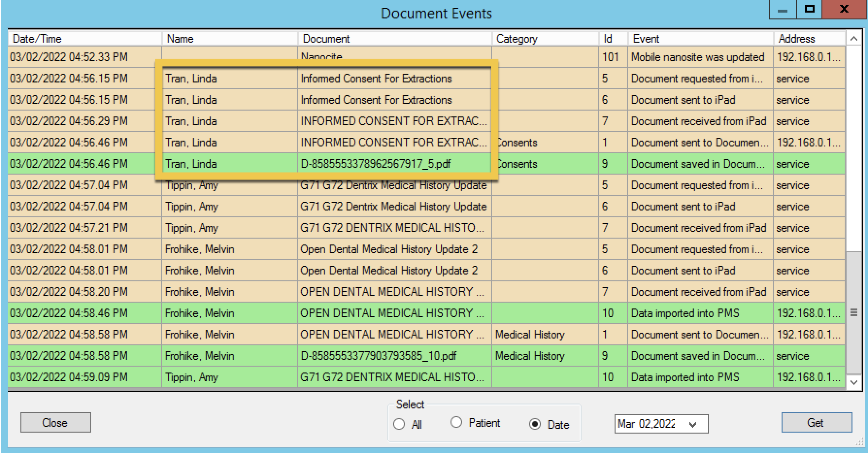Click the scrollbar down arrow
Screen dimensions: 868x453
853,382
